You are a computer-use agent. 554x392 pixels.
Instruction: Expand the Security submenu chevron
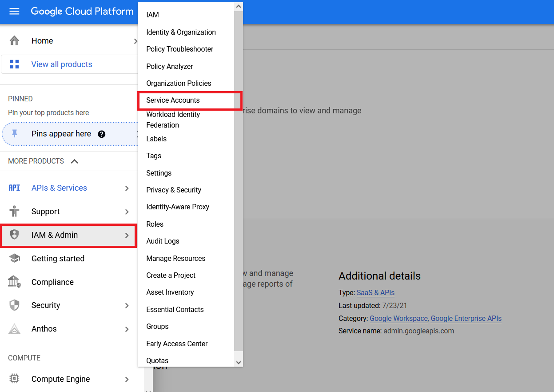(128, 305)
